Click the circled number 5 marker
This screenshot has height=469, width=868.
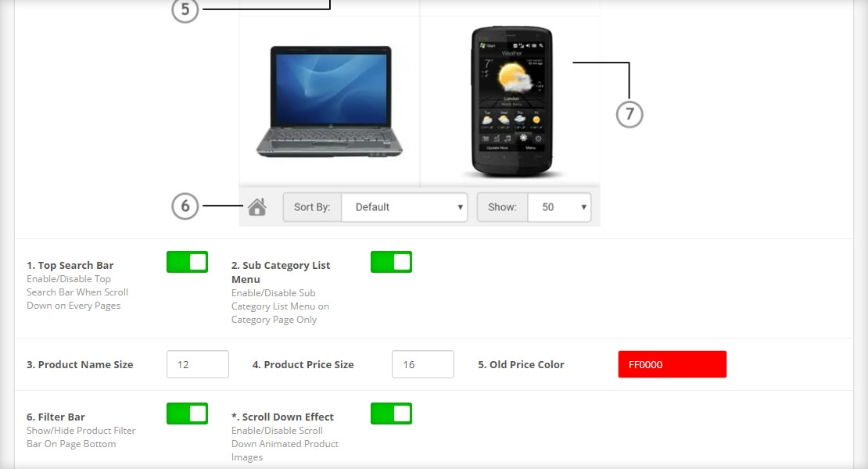pos(185,10)
